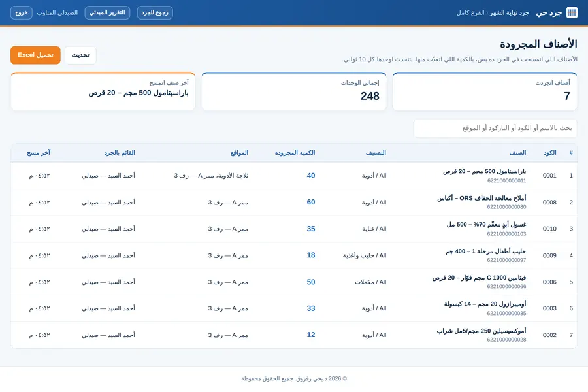588x392 pixels.
Task: Click counted quantity 12 for أموكسيسيلين
Action: pos(311,335)
